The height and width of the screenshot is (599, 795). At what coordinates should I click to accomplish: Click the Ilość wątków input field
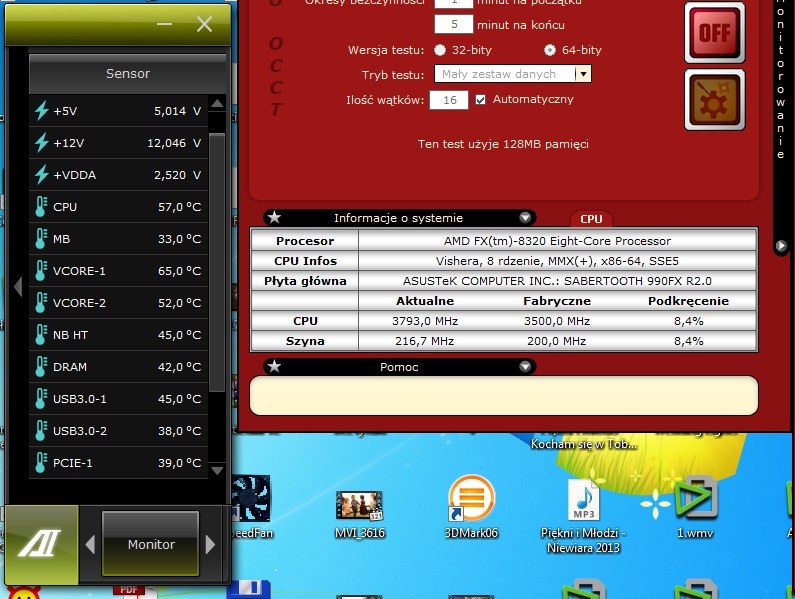(x=449, y=100)
